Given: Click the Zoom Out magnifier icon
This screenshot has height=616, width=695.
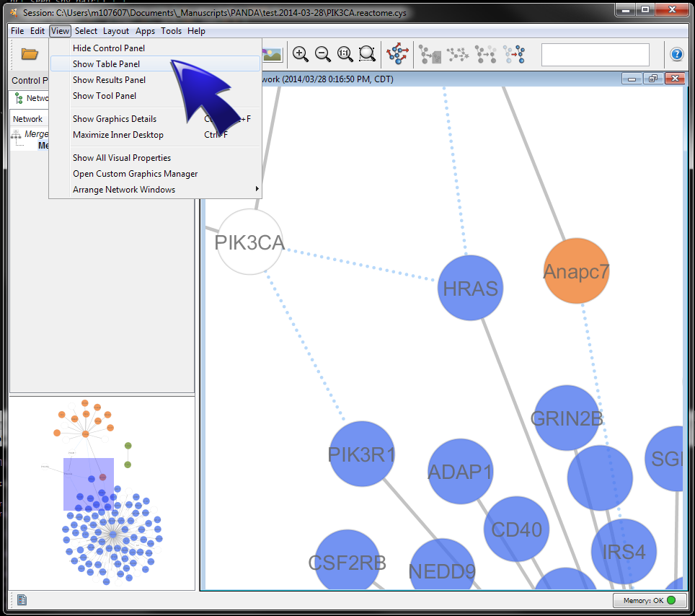Looking at the screenshot, I should coord(323,54).
